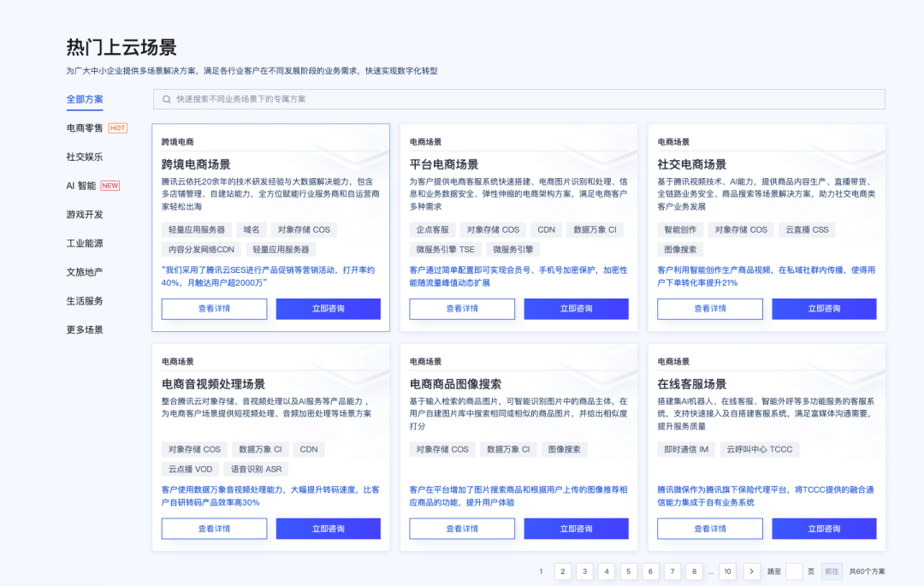Select the 全部方案 tab
The image size is (924, 586).
[x=84, y=99]
